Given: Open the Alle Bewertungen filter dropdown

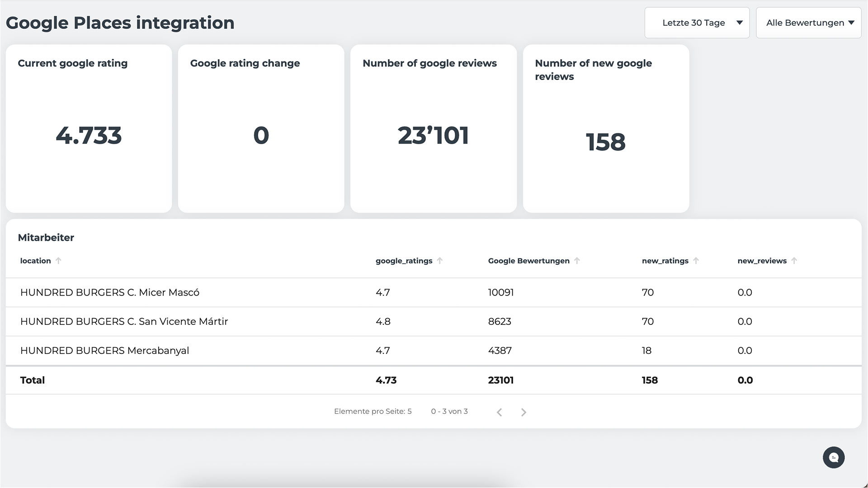Looking at the screenshot, I should point(808,23).
